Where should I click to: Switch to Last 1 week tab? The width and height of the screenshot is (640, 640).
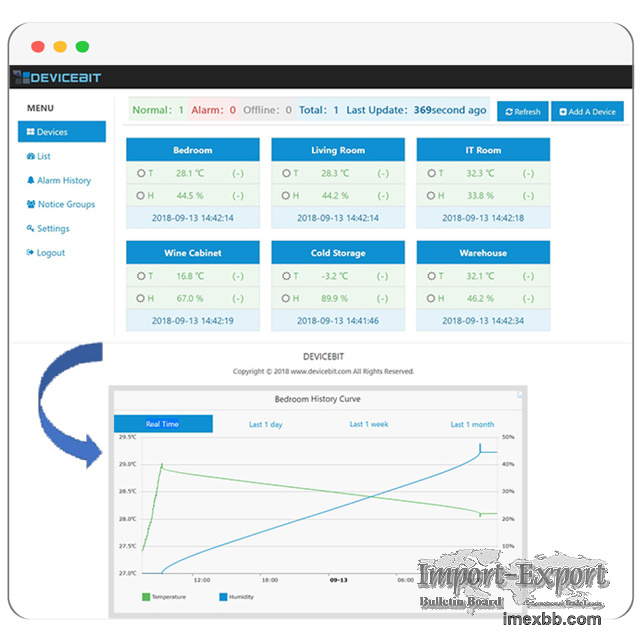click(x=369, y=425)
